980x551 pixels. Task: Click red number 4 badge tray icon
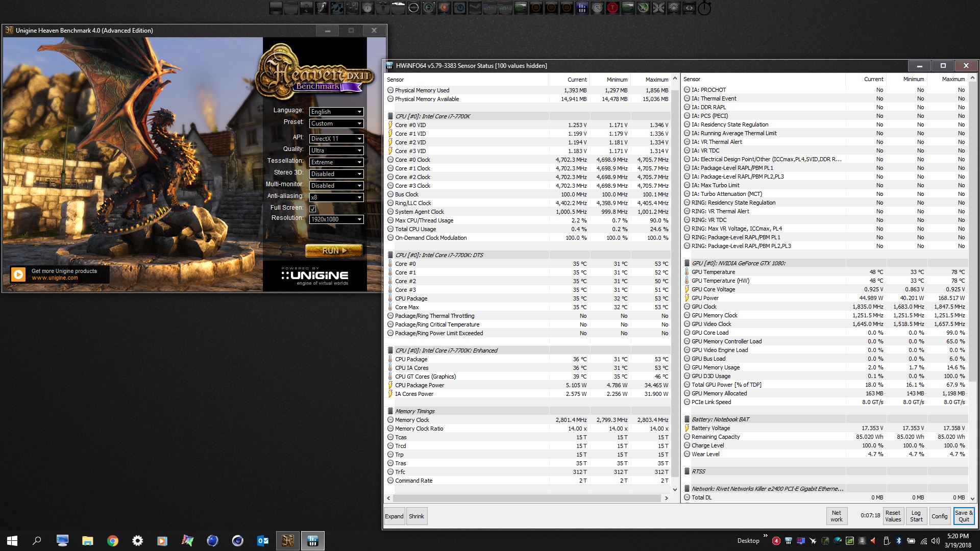(x=776, y=541)
